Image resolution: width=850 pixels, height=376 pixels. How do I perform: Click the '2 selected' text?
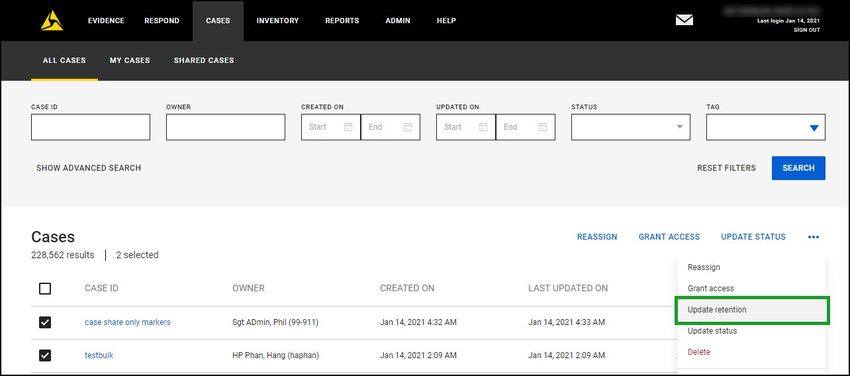137,255
